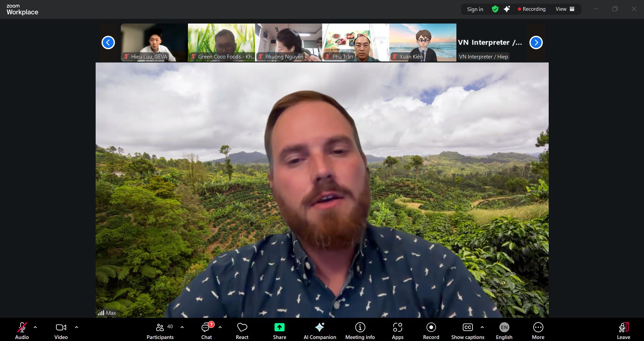Open the Chat panel
The image size is (644, 341).
point(206,331)
